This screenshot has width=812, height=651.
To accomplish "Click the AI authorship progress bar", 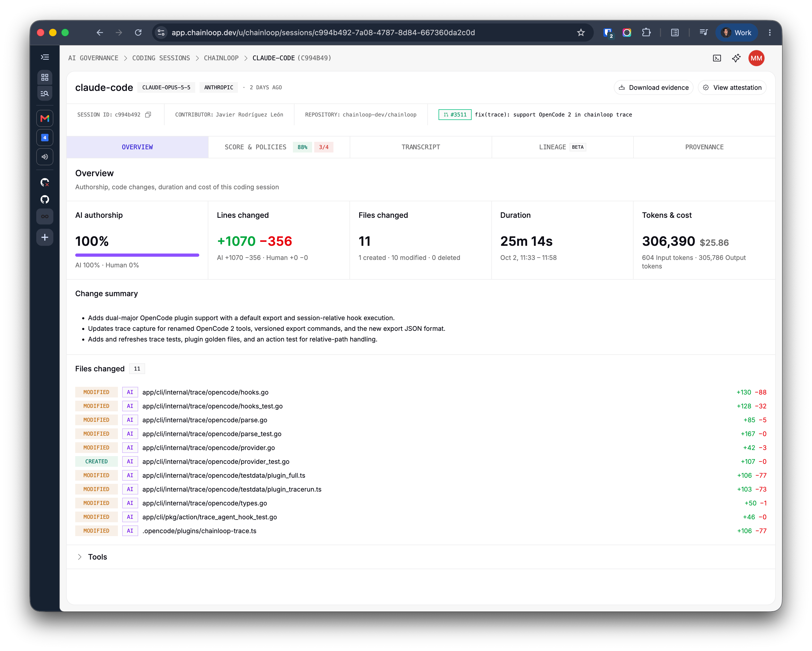I will 137,255.
